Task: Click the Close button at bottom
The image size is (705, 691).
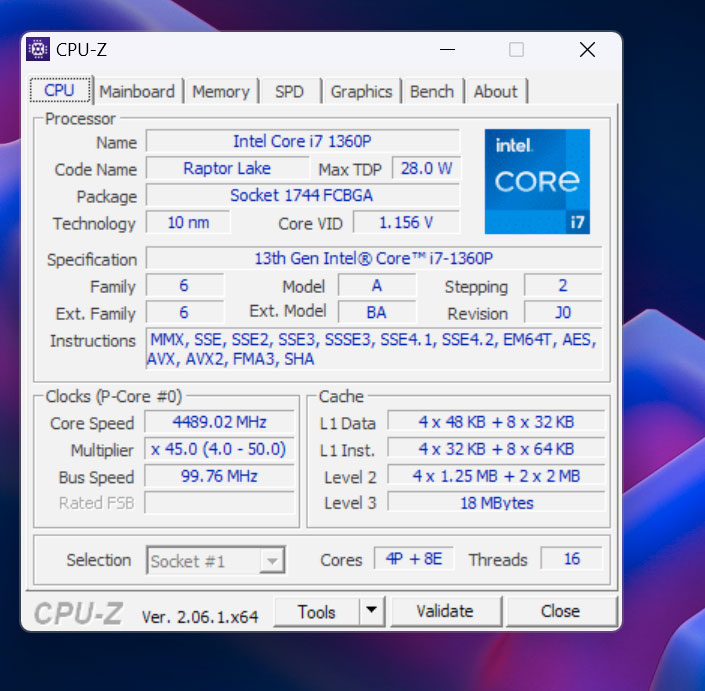Action: (561, 611)
